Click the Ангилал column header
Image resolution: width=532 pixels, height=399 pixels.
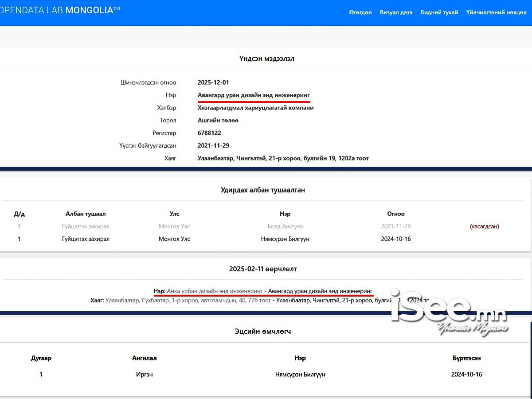point(144,358)
